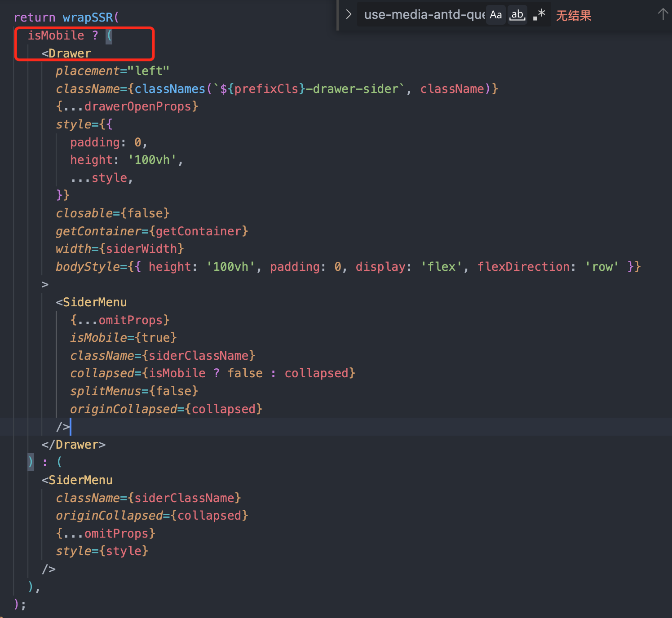Click the second '<SiderMenu' tag after ternary

77,480
